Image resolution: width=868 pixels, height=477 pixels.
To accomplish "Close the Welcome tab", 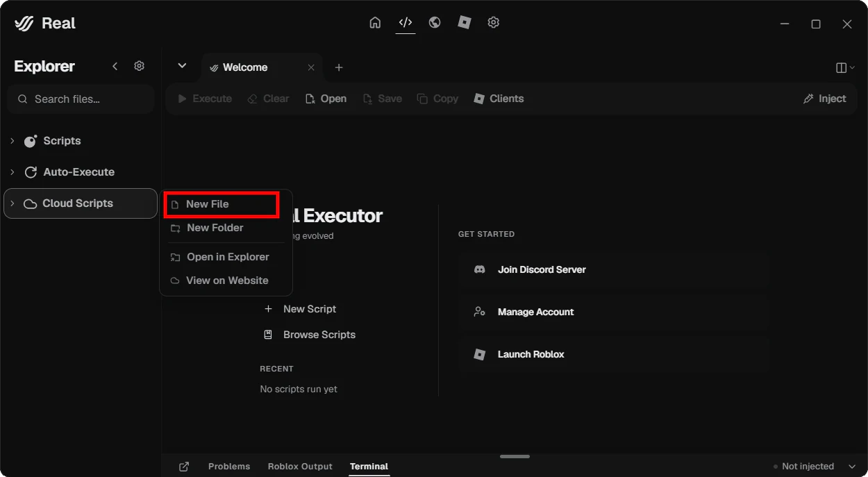I will (x=311, y=67).
